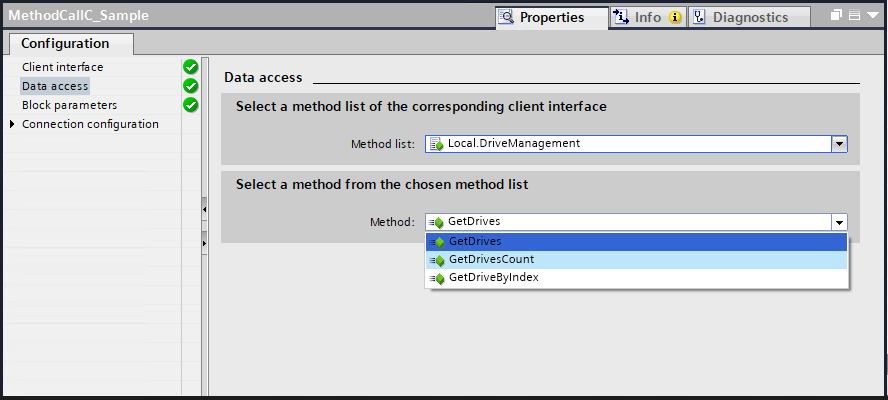Click the Properties tab magnifier icon
Screen dimensions: 888x400
pos(506,17)
